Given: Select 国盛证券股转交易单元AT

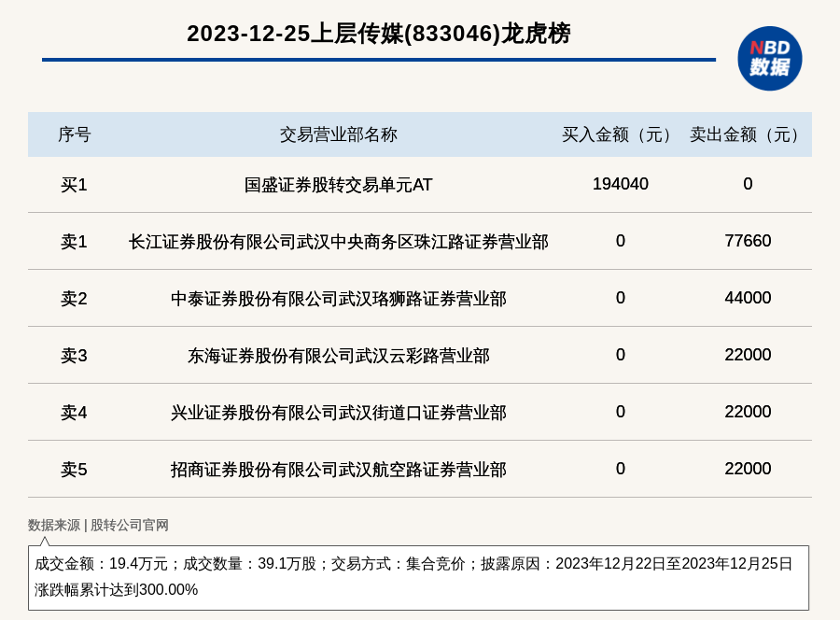Looking at the screenshot, I should (x=339, y=185).
